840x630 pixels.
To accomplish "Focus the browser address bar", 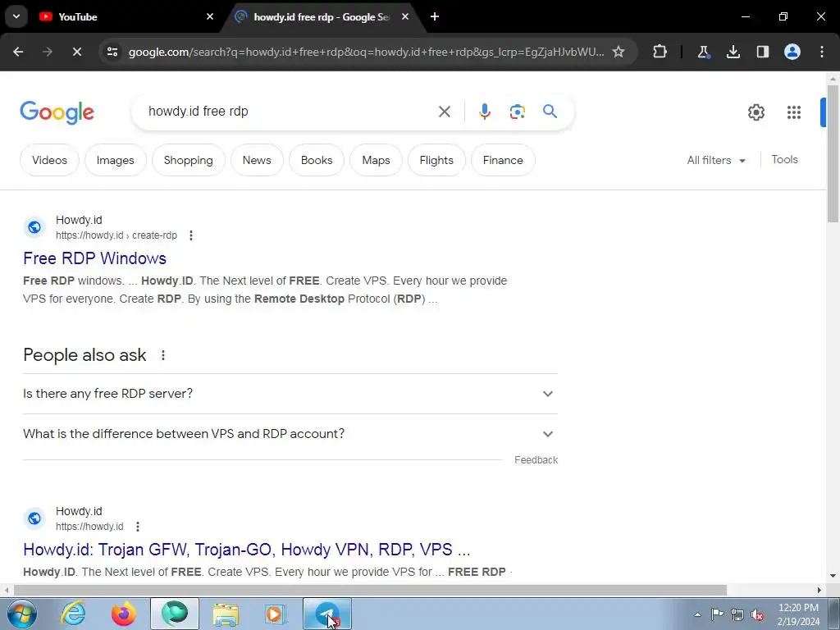I will 366,52.
